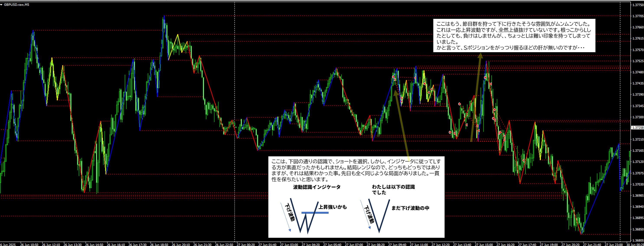Click the 27 Jun 09:40 time label
The height and width of the screenshot is (246, 644).
397,244
